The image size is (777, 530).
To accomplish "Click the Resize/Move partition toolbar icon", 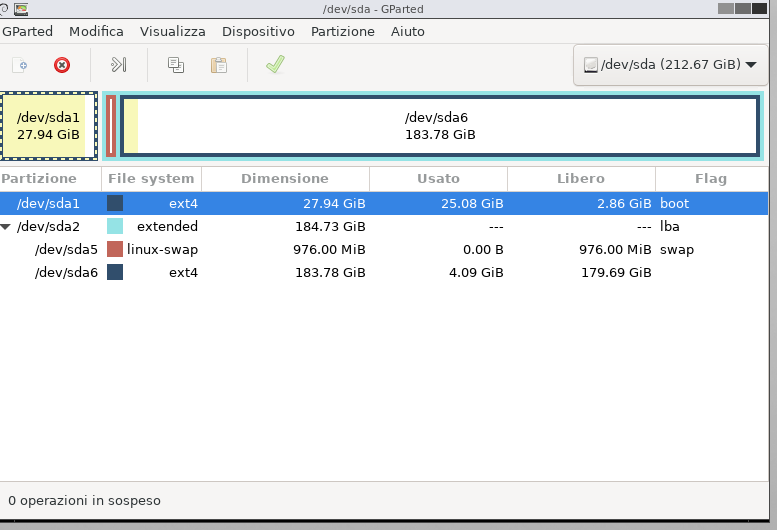I will (118, 65).
